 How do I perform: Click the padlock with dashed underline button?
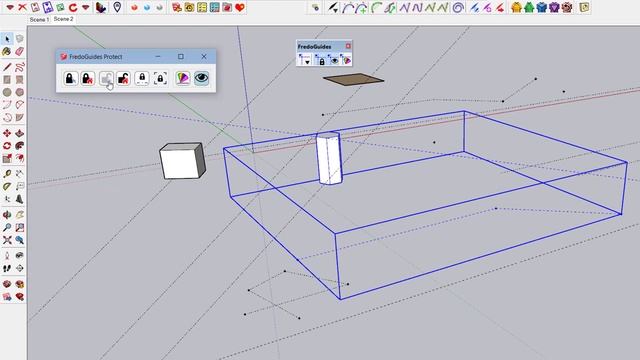[142, 78]
